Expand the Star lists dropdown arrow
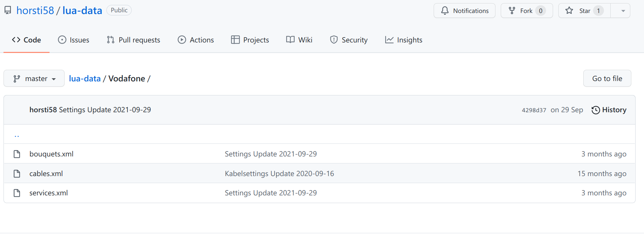The width and height of the screenshot is (644, 235). 623,11
